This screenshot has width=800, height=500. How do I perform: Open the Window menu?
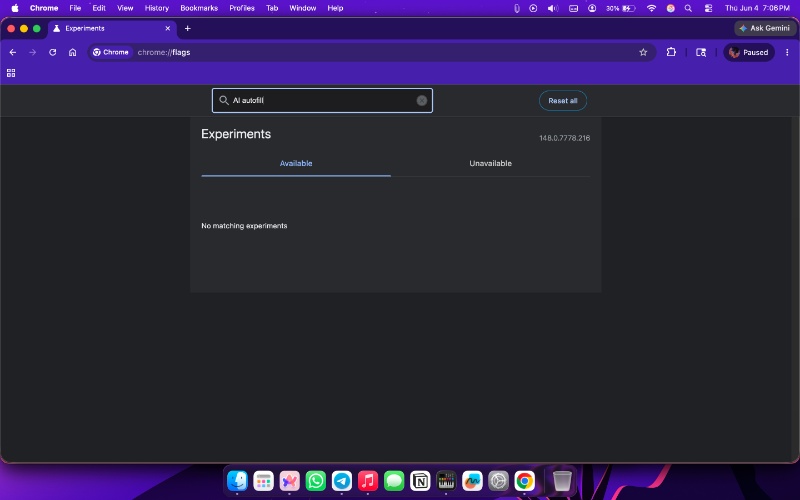click(x=303, y=8)
